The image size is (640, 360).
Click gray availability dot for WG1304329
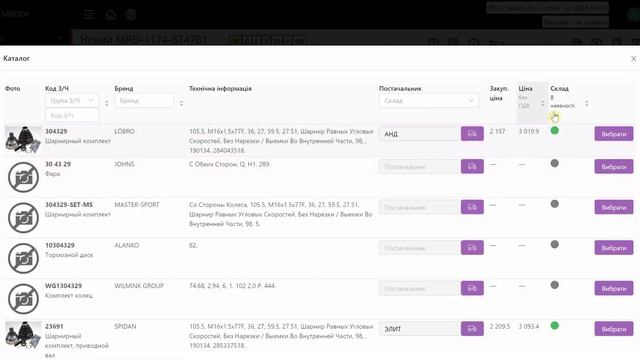tap(554, 285)
